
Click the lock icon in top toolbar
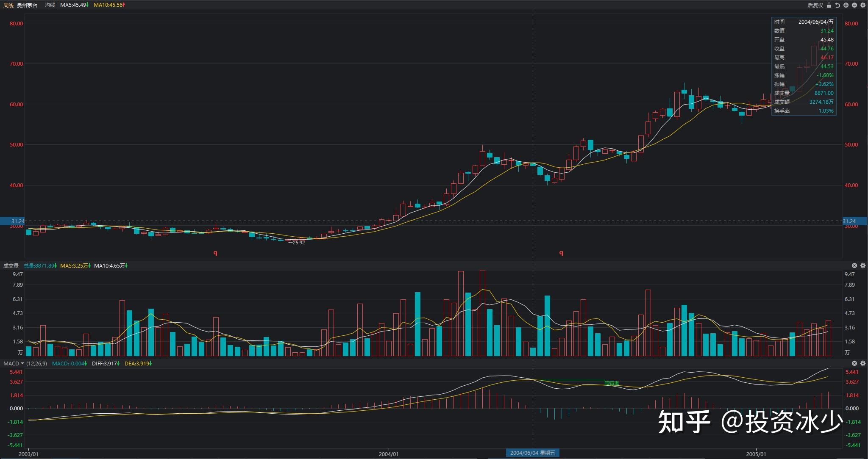coord(829,5)
